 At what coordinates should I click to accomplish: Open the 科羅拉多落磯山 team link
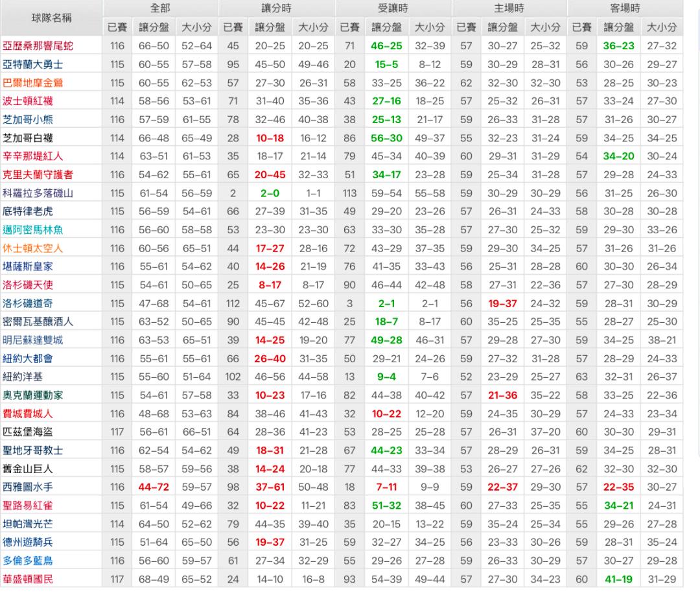(38, 193)
